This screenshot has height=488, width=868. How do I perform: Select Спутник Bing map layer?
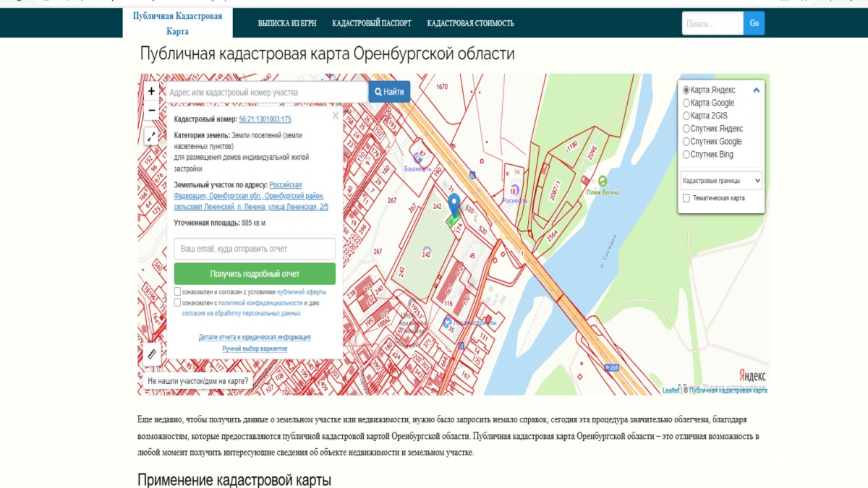[x=686, y=155]
